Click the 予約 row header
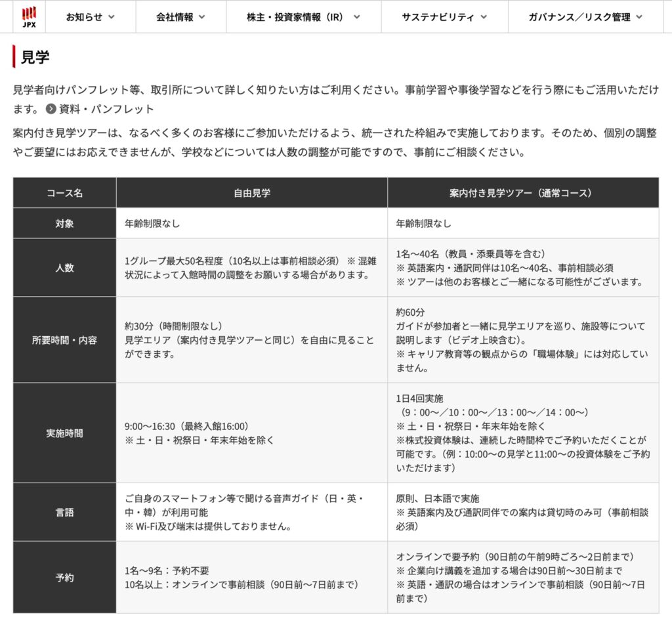 (64, 578)
